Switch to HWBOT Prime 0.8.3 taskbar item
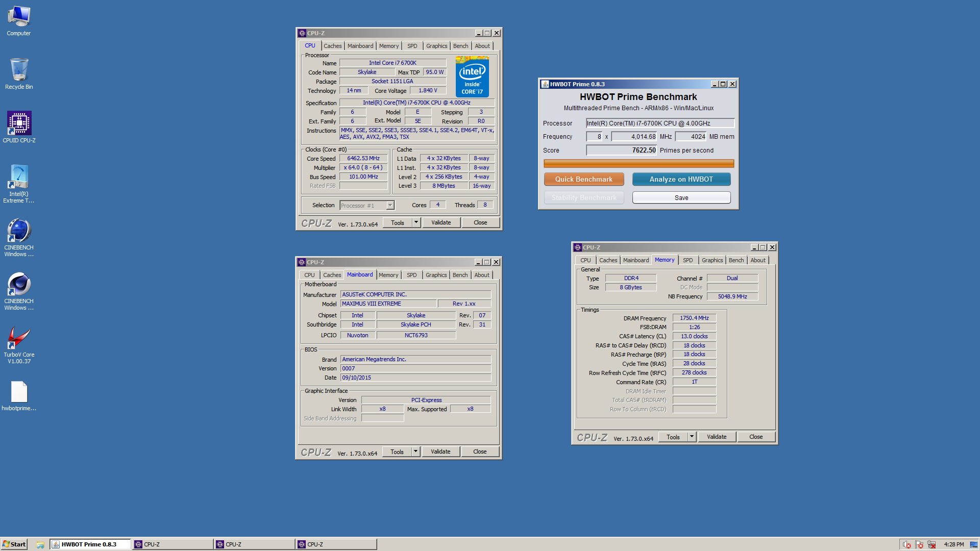 pos(90,544)
